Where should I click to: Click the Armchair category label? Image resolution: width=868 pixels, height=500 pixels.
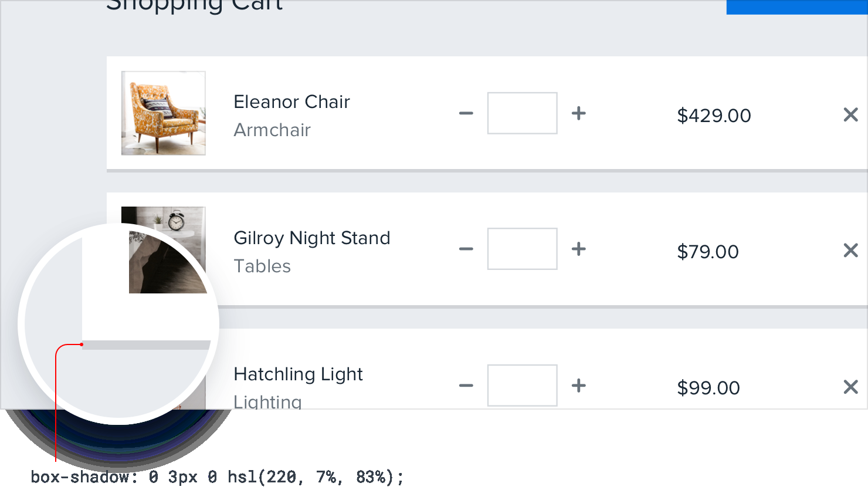click(272, 130)
